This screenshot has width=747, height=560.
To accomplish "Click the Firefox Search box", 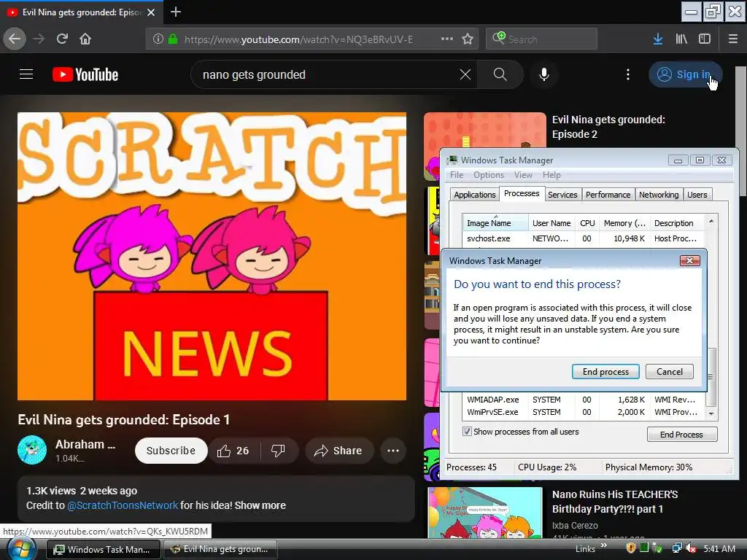I will 541,39.
